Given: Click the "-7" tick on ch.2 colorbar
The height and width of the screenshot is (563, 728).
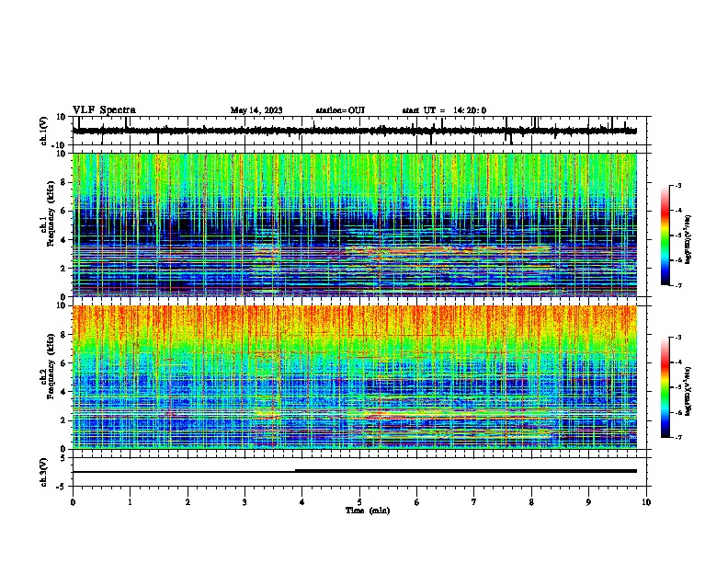Looking at the screenshot, I should pyautogui.click(x=678, y=437).
